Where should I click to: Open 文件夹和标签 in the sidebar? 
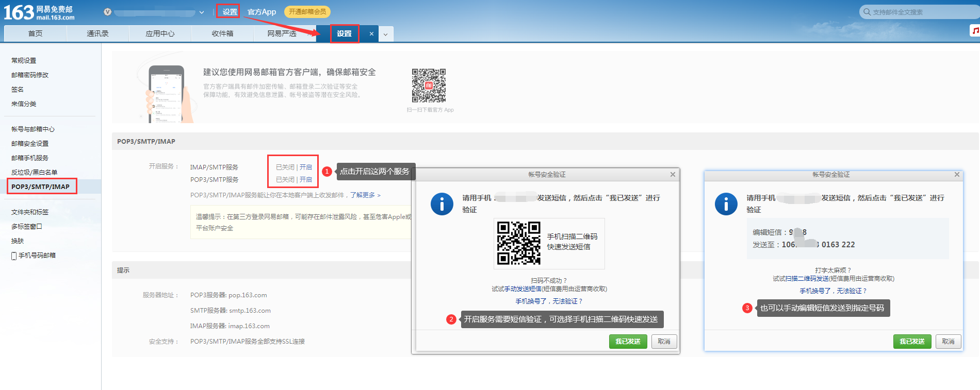click(x=30, y=212)
